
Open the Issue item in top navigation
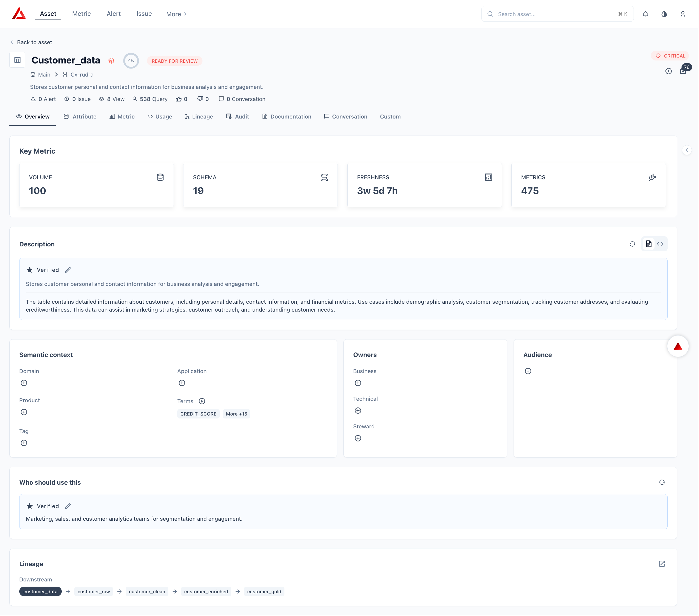point(144,14)
